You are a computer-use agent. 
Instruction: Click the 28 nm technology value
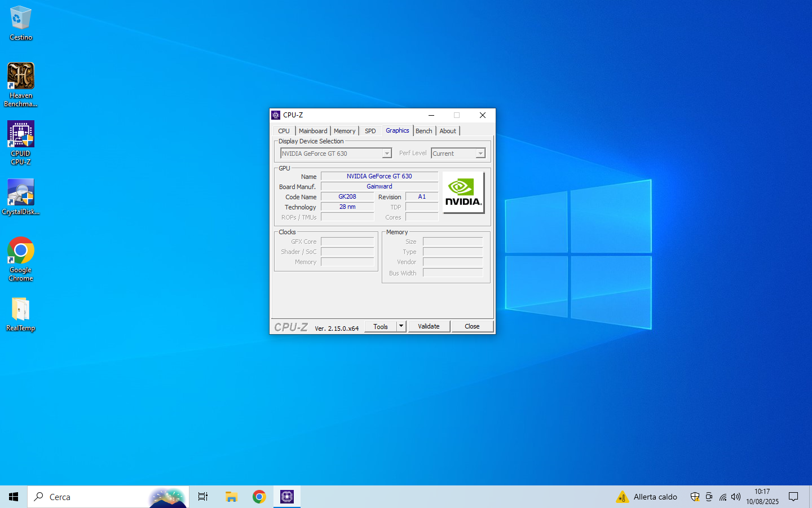347,207
